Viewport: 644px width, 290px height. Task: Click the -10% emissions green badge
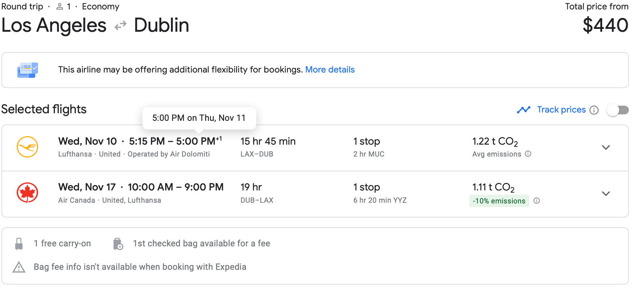pos(499,201)
